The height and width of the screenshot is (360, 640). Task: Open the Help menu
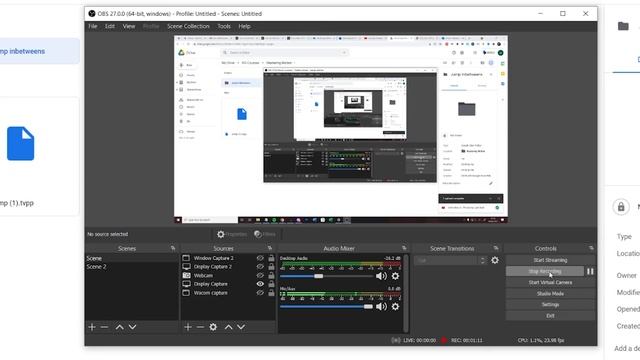(244, 26)
